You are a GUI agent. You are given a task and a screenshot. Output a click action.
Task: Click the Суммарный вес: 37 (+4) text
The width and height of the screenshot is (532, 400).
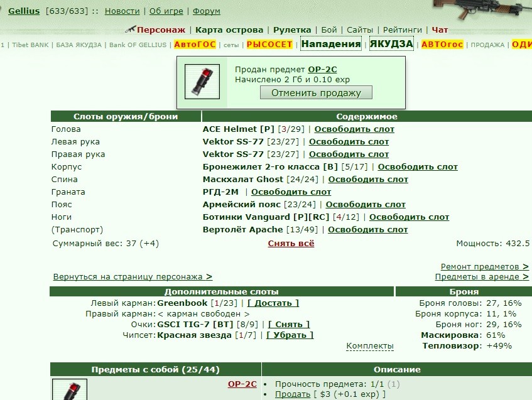[x=106, y=244]
